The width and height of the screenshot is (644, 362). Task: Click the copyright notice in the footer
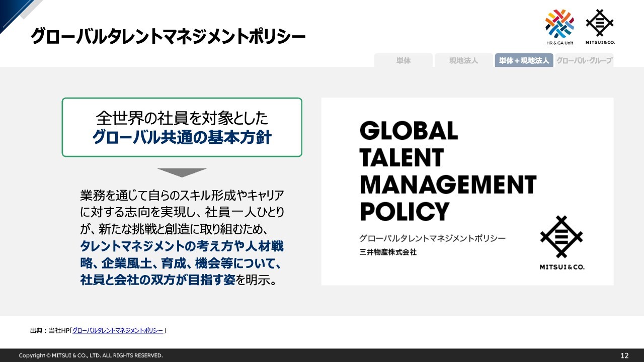(x=91, y=355)
